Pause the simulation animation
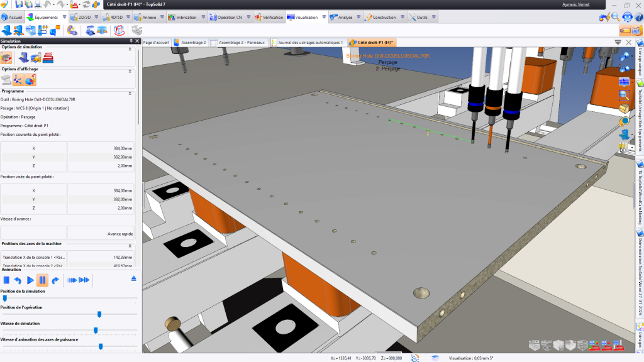The height and width of the screenshot is (362, 644). click(42, 280)
